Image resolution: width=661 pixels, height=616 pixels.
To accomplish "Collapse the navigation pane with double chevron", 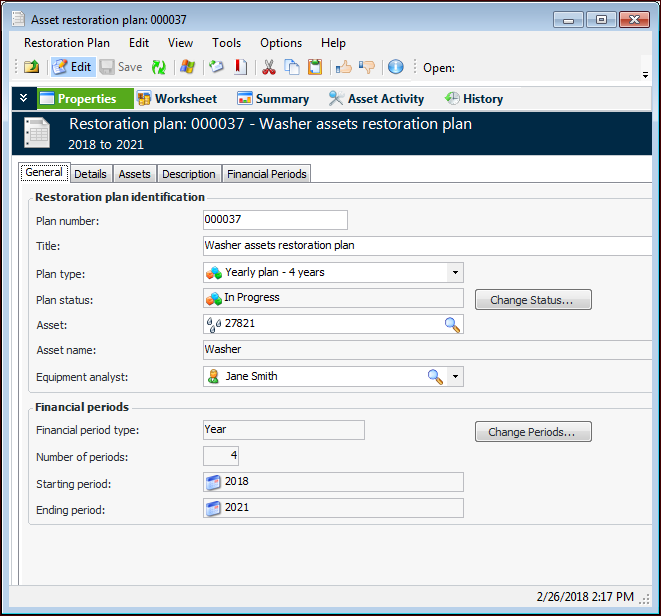I will (x=24, y=98).
